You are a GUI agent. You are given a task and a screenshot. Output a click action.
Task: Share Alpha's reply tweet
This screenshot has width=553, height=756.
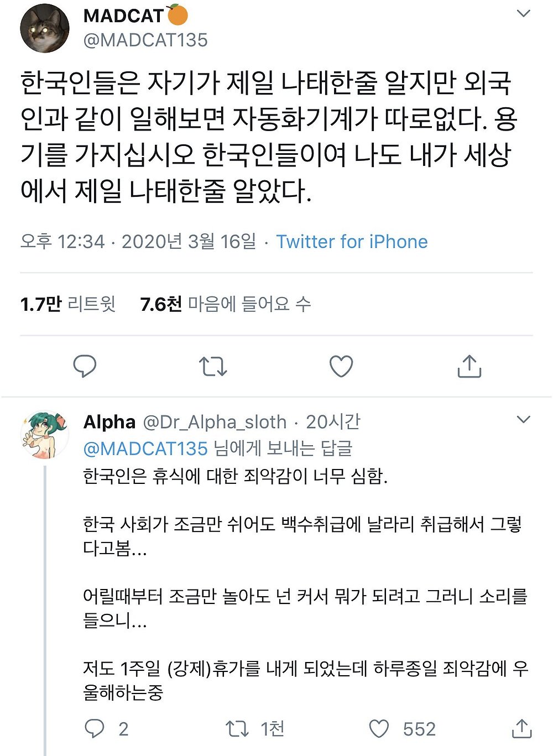[x=521, y=728]
